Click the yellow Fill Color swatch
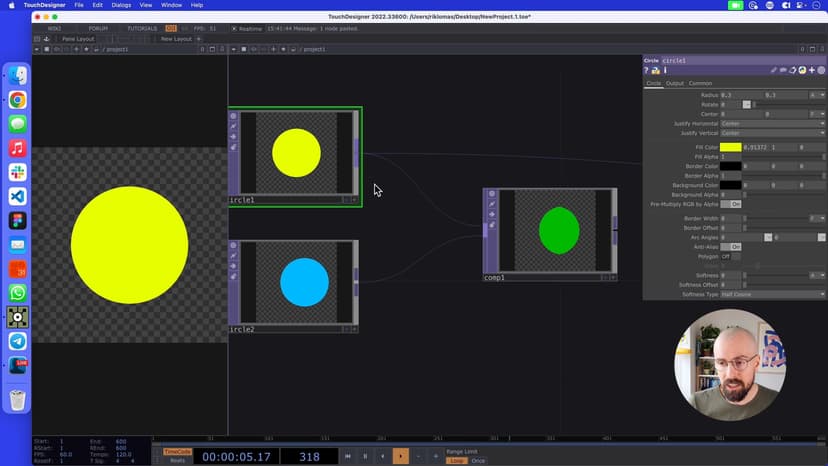Image resolution: width=828 pixels, height=466 pixels. pos(731,147)
